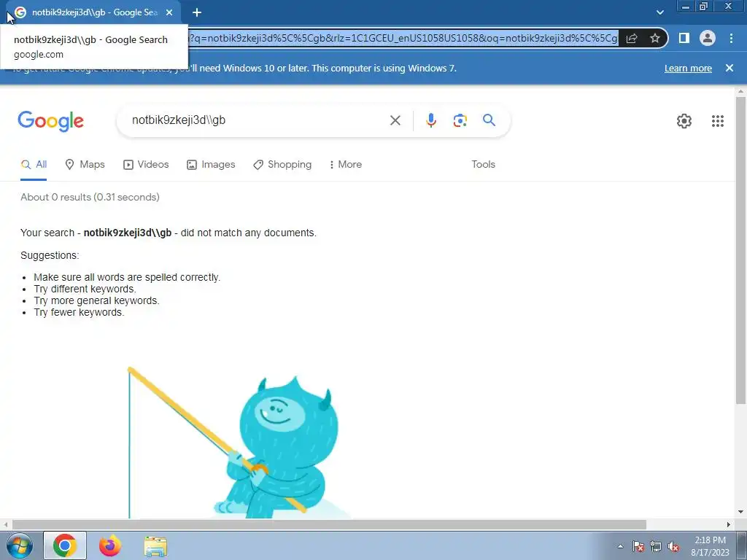Dismiss the Windows 7 update notice
The image size is (747, 560).
pyautogui.click(x=729, y=68)
